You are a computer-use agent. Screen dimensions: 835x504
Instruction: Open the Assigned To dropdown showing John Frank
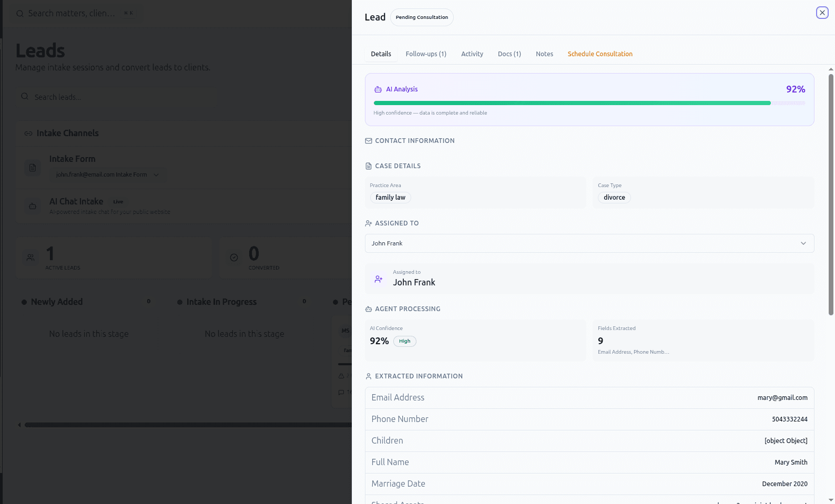click(589, 243)
